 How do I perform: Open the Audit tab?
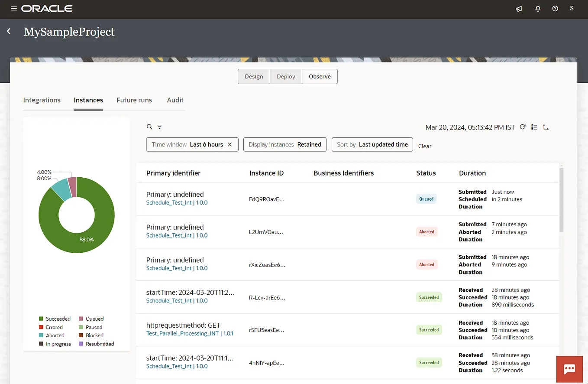(175, 100)
